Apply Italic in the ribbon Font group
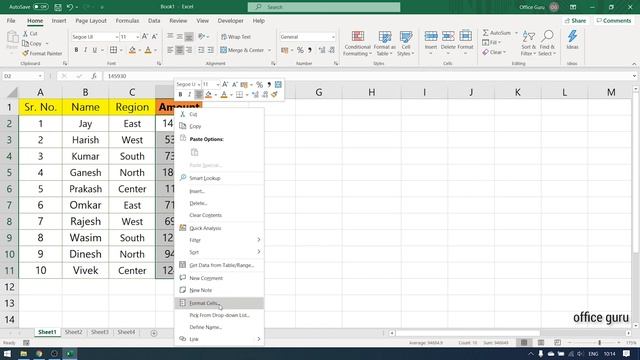Viewport: 640px width, 360px height. 85,50
